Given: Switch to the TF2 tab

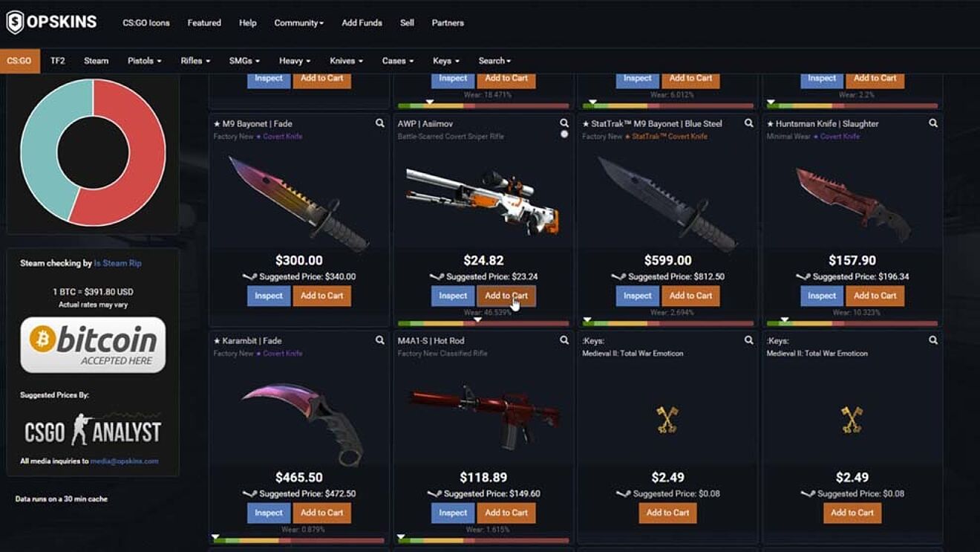Looking at the screenshot, I should [x=57, y=61].
